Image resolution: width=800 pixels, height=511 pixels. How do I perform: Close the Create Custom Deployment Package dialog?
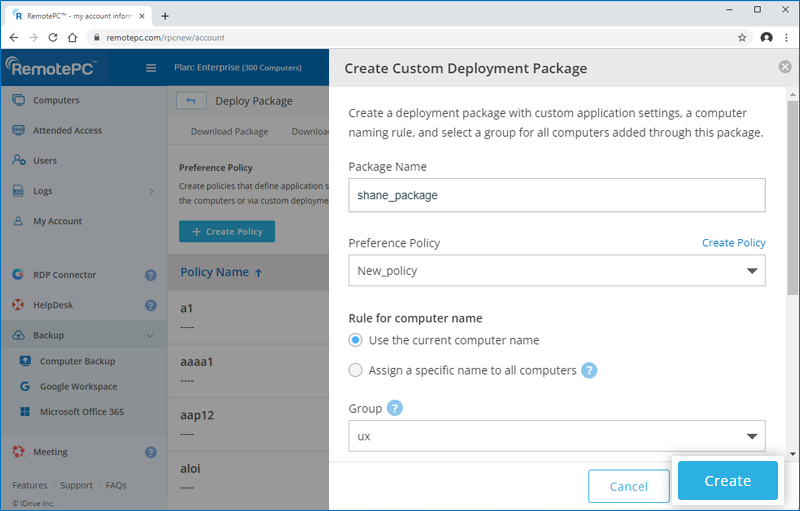[x=785, y=67]
